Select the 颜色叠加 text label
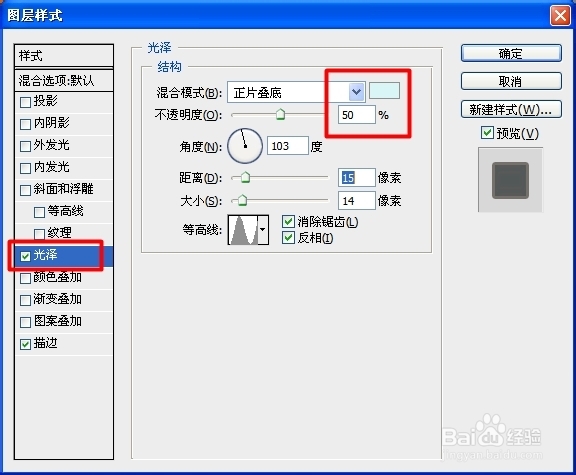 click(58, 277)
